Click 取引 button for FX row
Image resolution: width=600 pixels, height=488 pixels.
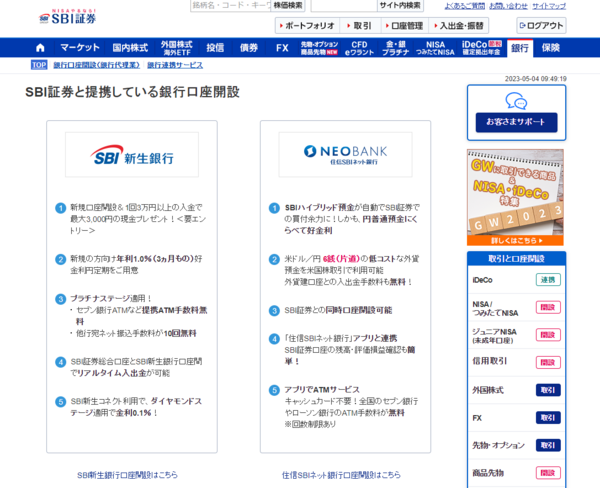tap(548, 418)
